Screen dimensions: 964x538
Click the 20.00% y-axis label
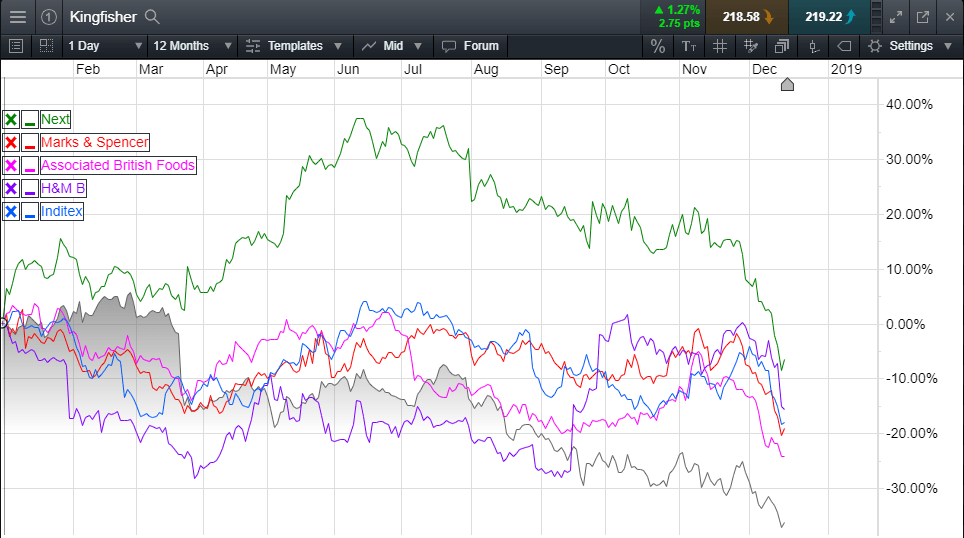click(909, 215)
